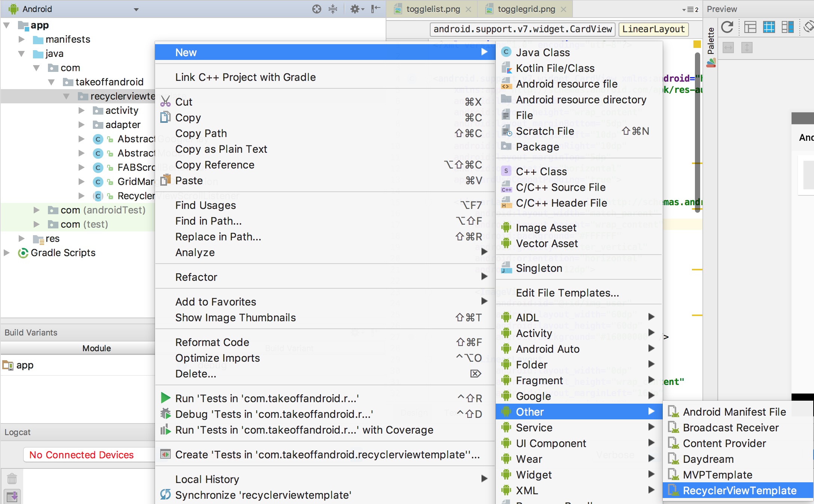
Task: Click the LinearLayout breadcrumb button
Action: point(653,29)
